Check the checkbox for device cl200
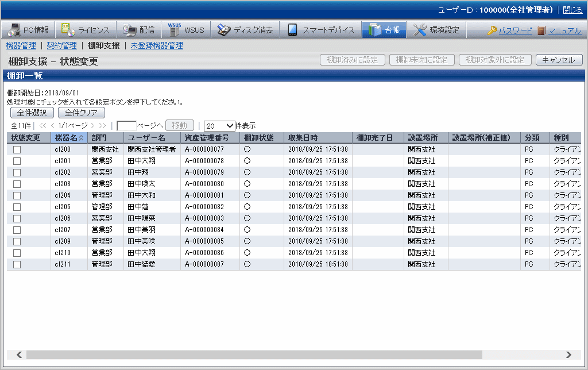588x370 pixels. pyautogui.click(x=17, y=149)
